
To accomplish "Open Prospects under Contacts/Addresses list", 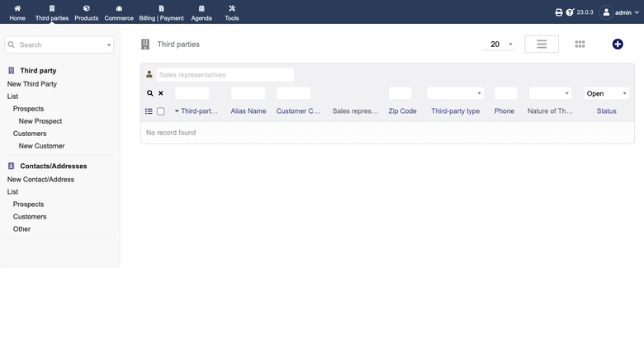I will tap(28, 205).
